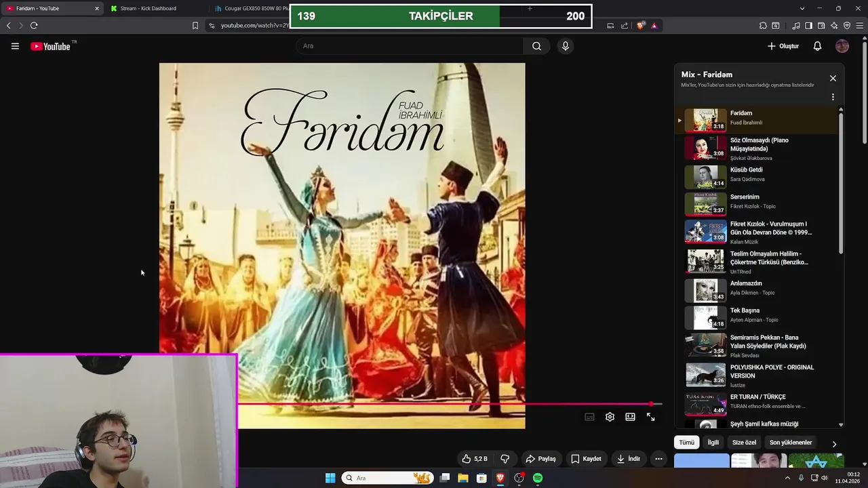
Task: Focus the YouTube Ara search box
Action: 410,46
